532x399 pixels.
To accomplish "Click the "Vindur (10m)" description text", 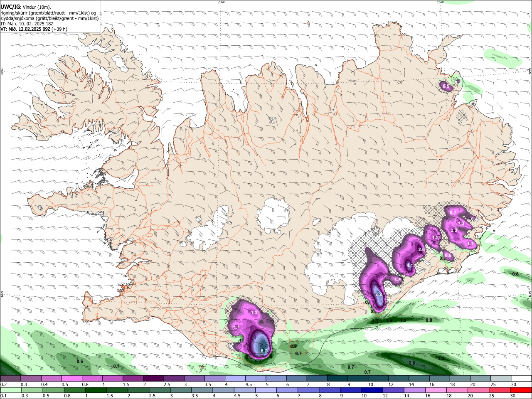I will (x=37, y=7).
